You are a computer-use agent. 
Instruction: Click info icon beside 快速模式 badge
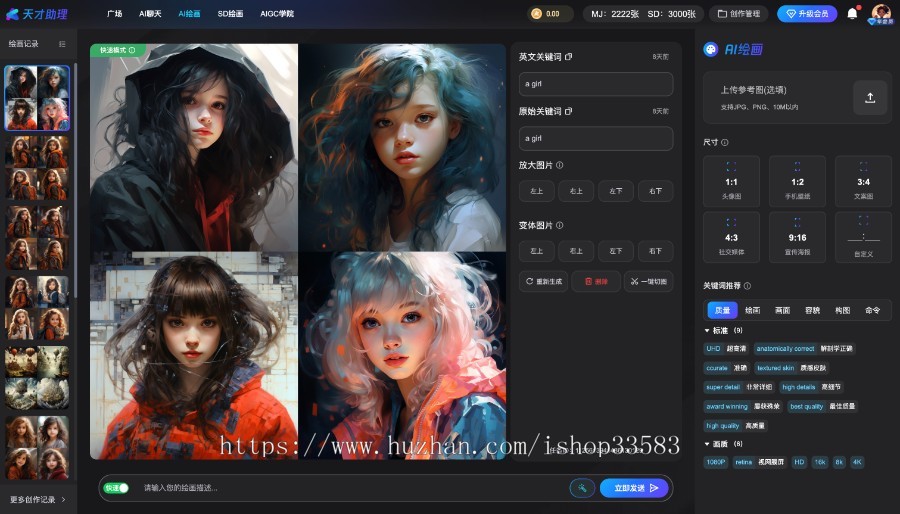(132, 50)
